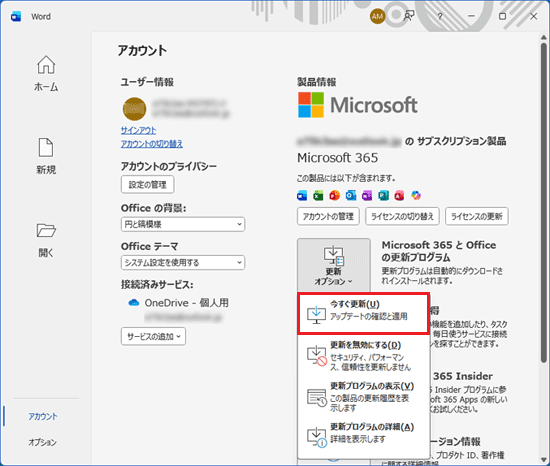Click the OneDrive cloud icon

(x=134, y=303)
